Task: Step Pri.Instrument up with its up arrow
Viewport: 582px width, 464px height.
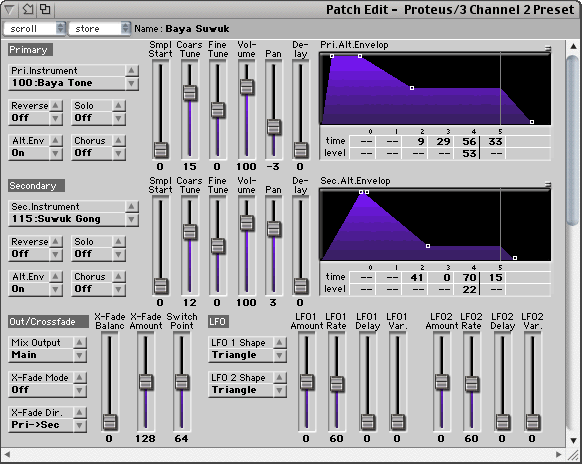Action: point(132,71)
